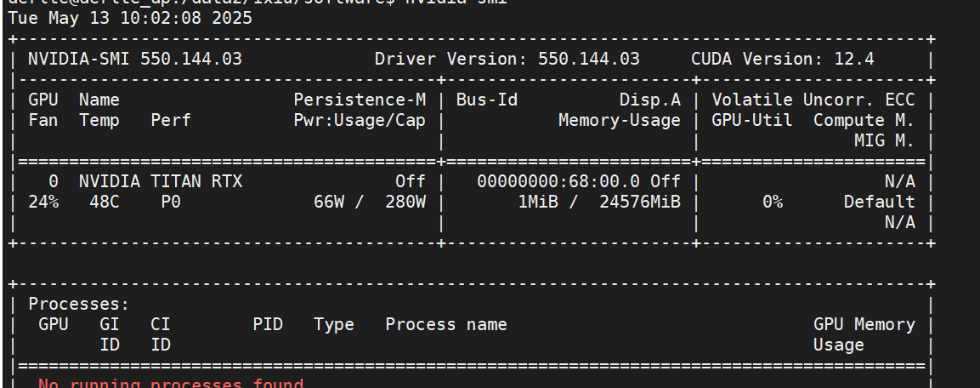This screenshot has height=388, width=980.
Task: Click the CUDA Version 12.4 text
Action: point(783,60)
